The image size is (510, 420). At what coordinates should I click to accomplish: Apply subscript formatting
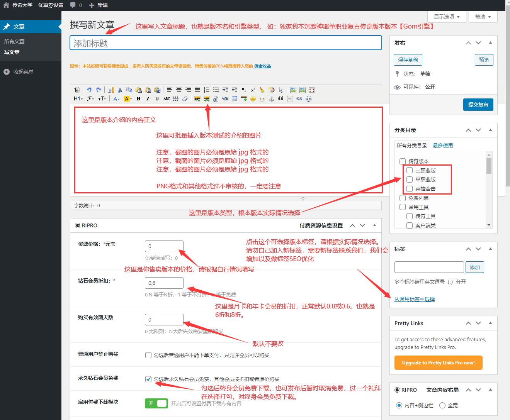(244, 90)
